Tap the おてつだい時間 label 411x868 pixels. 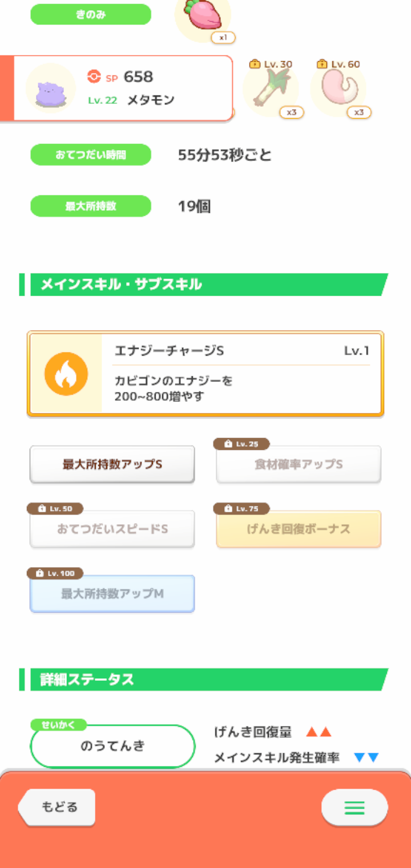[x=91, y=155]
